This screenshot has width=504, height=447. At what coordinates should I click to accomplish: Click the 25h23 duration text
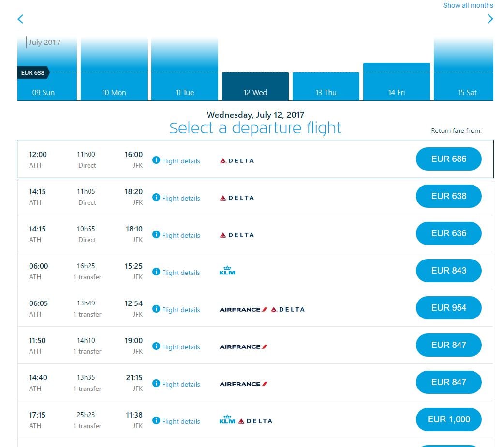tap(86, 415)
